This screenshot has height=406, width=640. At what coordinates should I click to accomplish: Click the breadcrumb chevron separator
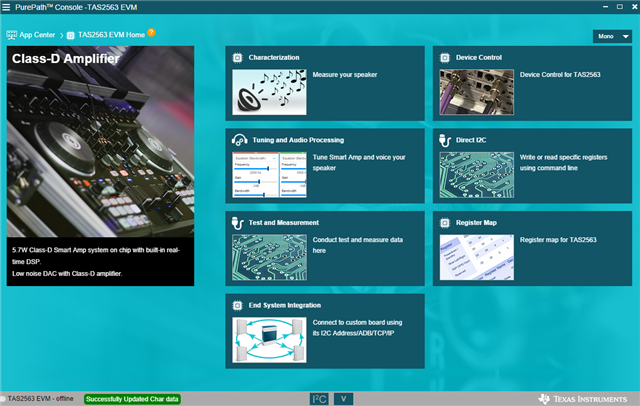pos(62,35)
